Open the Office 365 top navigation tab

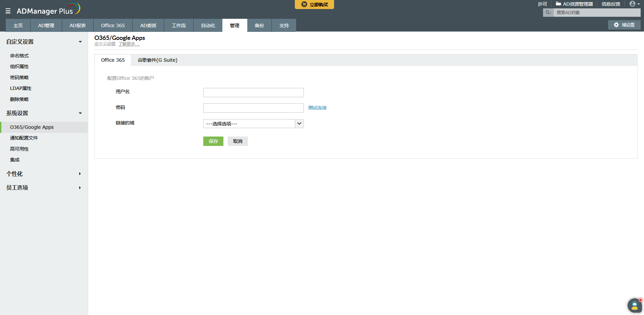113,25
